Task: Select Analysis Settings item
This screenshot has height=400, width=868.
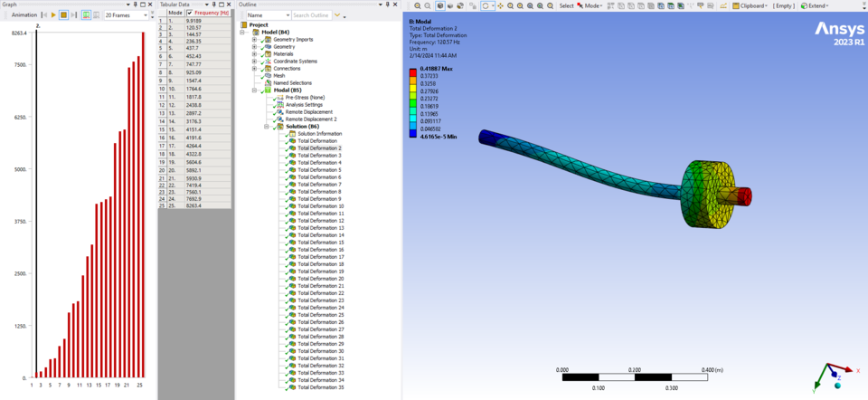Action: [x=304, y=105]
